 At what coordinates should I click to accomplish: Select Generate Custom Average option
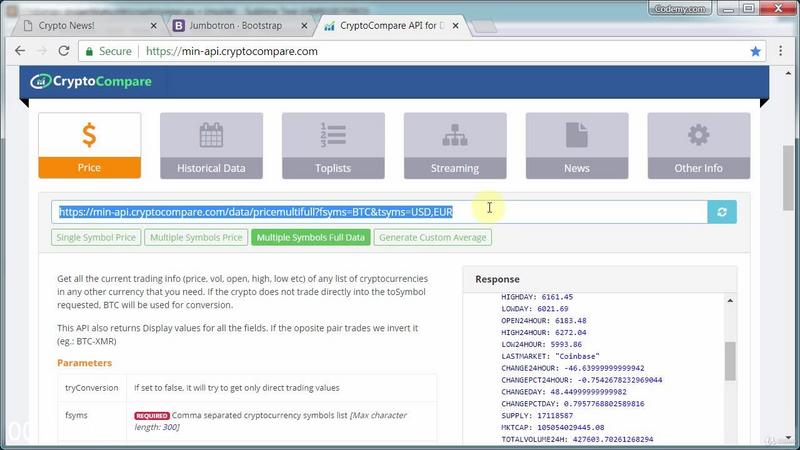433,237
